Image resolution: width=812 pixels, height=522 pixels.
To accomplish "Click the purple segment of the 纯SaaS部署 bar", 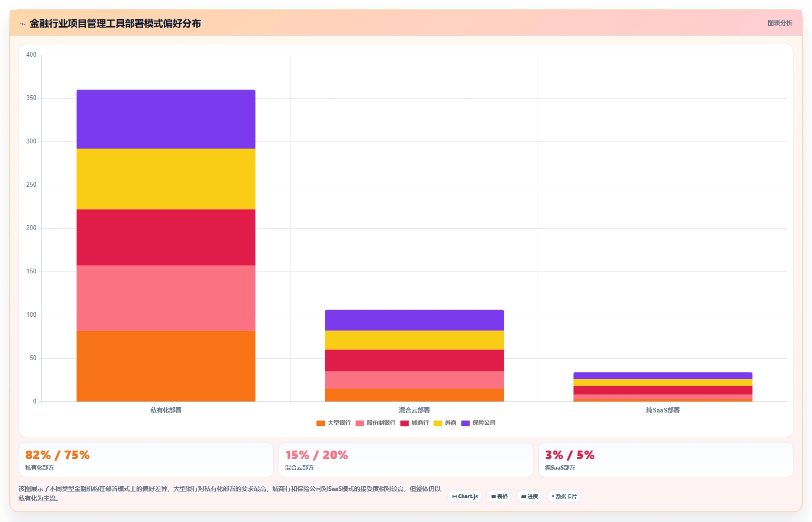I will (663, 376).
